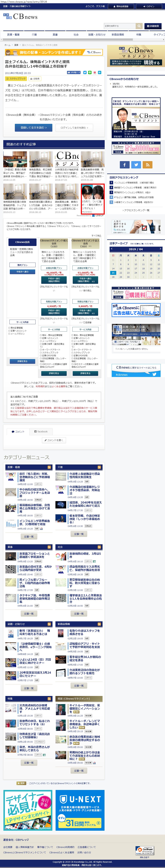Open RSS feed for 新商品情報 category
This screenshot has height=868, width=165.
click(99, 624)
